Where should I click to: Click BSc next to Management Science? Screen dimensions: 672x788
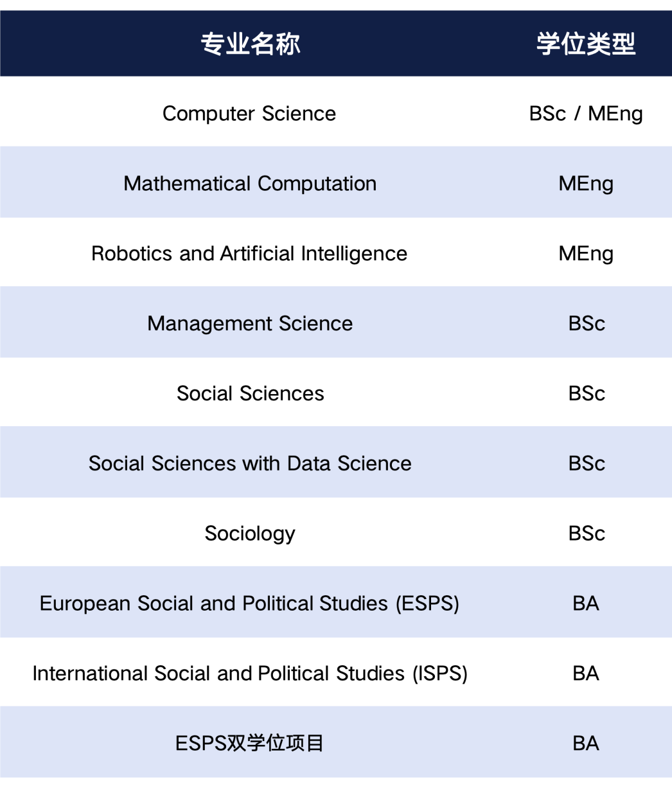[587, 323]
